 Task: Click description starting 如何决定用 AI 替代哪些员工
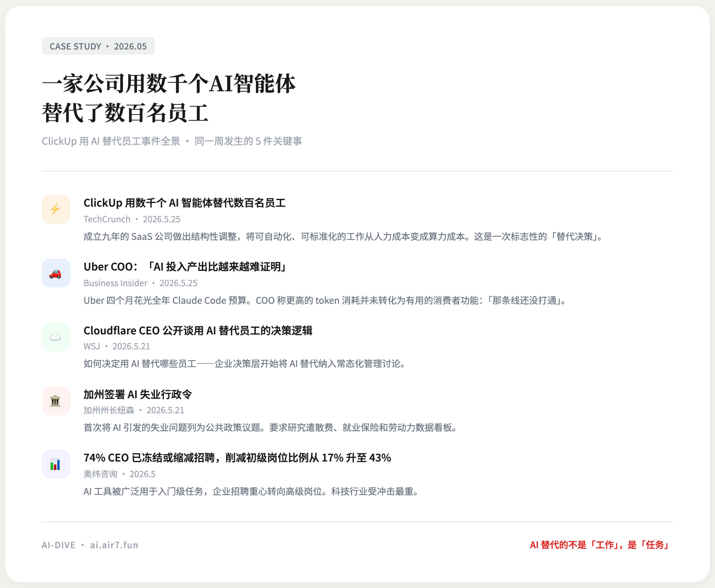point(245,363)
